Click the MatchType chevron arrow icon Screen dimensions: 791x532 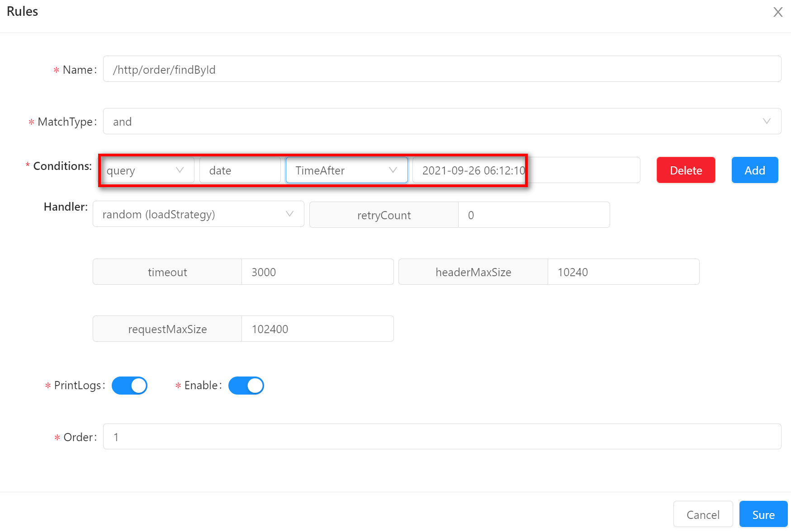click(x=766, y=121)
